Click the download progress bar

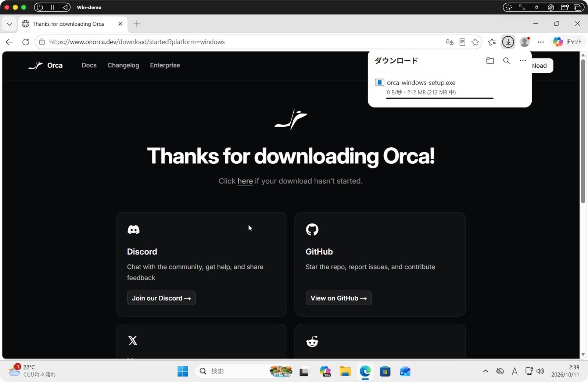440,98
